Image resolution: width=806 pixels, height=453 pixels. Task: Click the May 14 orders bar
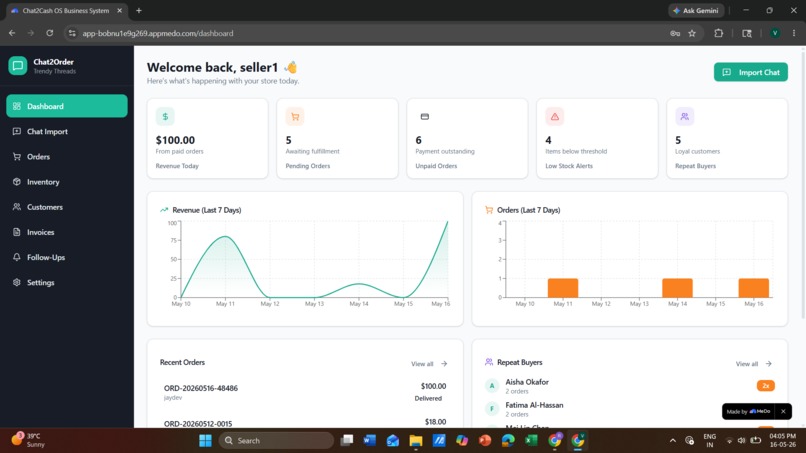click(677, 288)
